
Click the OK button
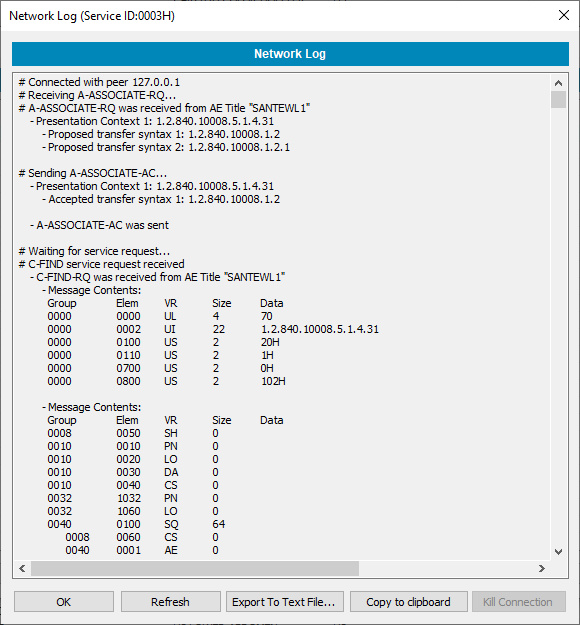point(64,601)
